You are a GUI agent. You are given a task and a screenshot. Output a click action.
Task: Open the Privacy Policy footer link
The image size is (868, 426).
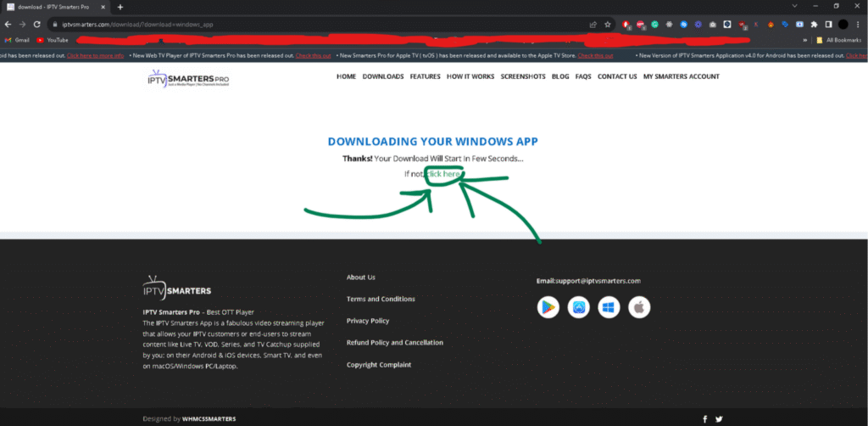[367, 321]
